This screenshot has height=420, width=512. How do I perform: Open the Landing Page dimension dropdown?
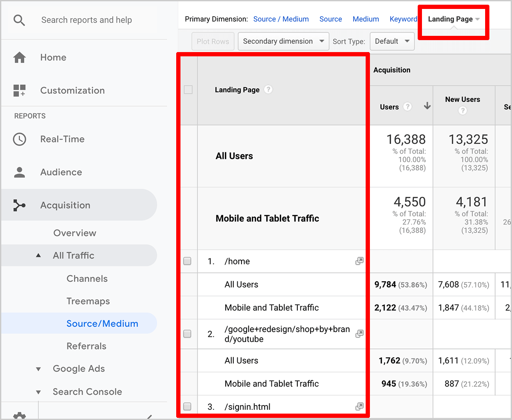[x=454, y=19]
